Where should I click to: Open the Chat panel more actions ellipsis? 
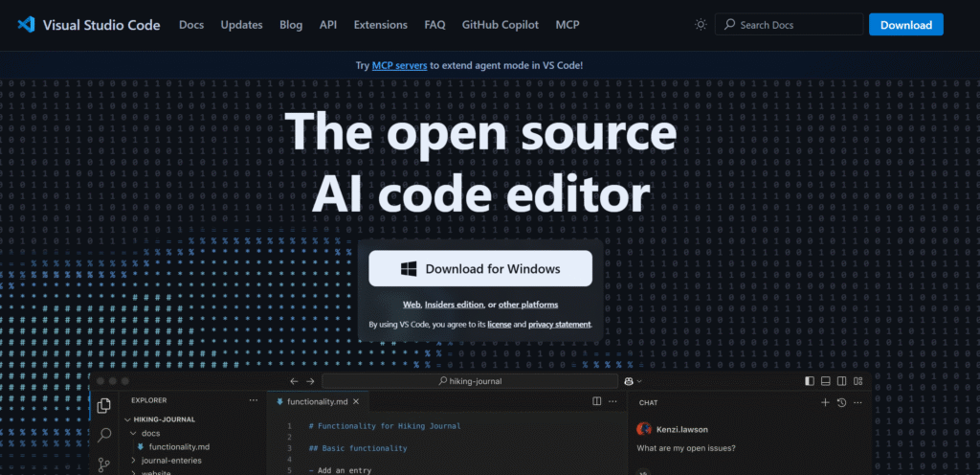coord(857,402)
